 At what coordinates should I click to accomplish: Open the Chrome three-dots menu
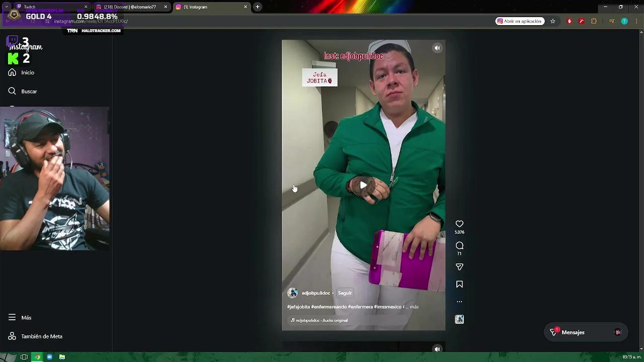coord(636,21)
